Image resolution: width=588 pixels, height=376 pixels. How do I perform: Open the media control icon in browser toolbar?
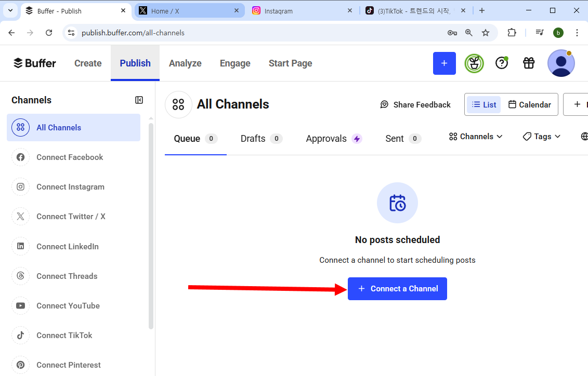pyautogui.click(x=540, y=33)
